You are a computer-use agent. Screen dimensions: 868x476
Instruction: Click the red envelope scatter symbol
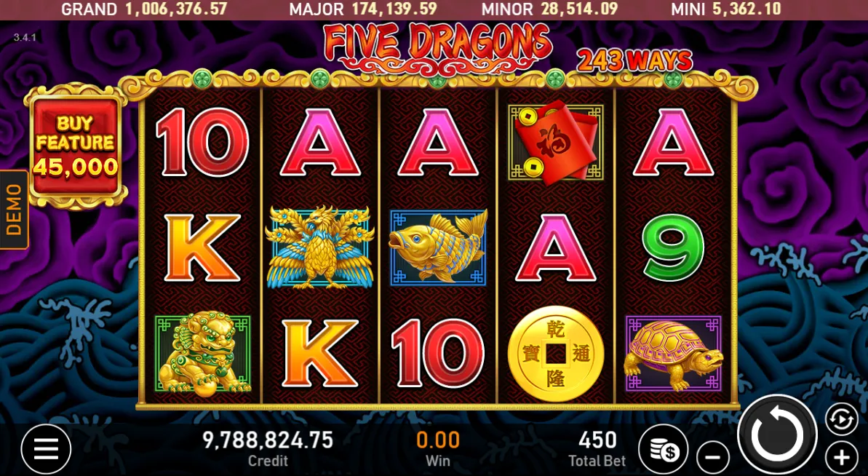click(556, 143)
